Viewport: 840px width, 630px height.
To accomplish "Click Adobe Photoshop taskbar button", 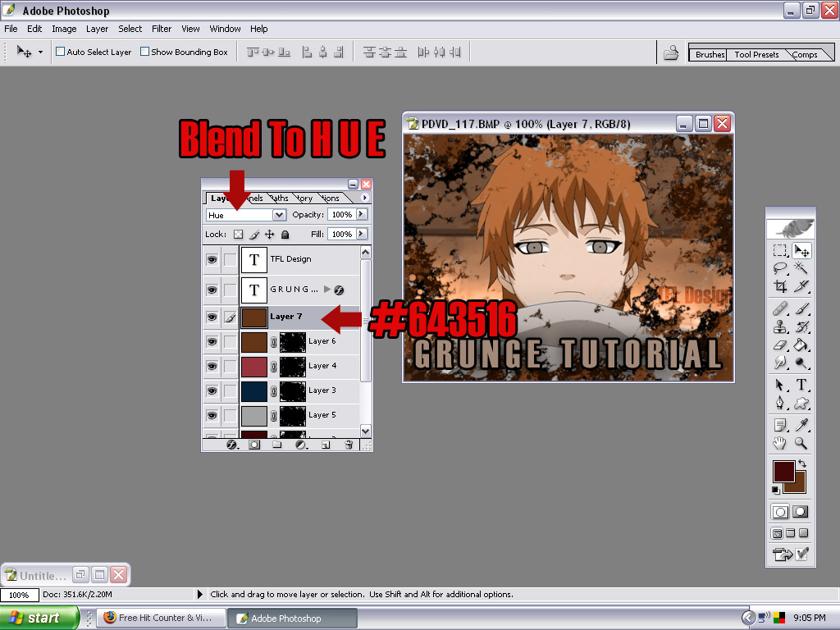I will [293, 619].
